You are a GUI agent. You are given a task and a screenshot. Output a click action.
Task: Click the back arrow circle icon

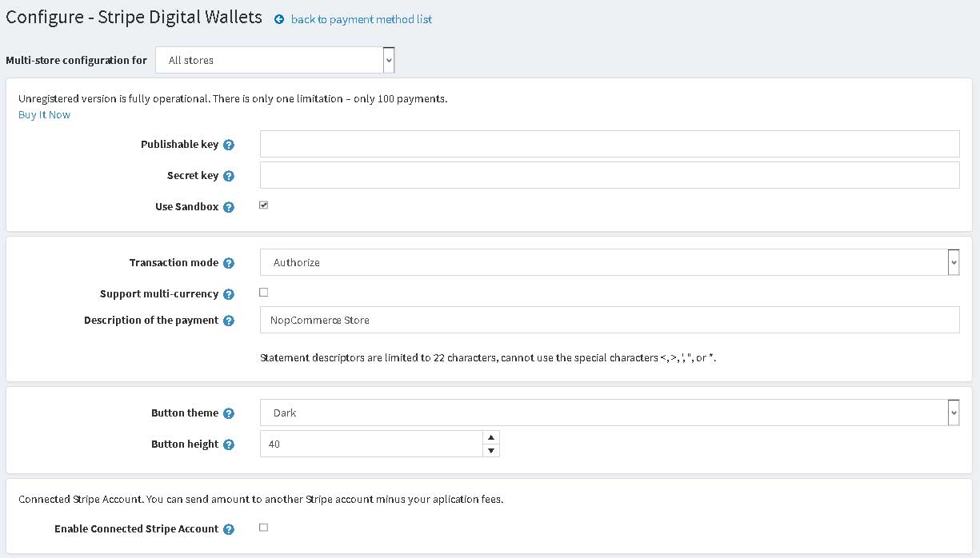point(279,19)
